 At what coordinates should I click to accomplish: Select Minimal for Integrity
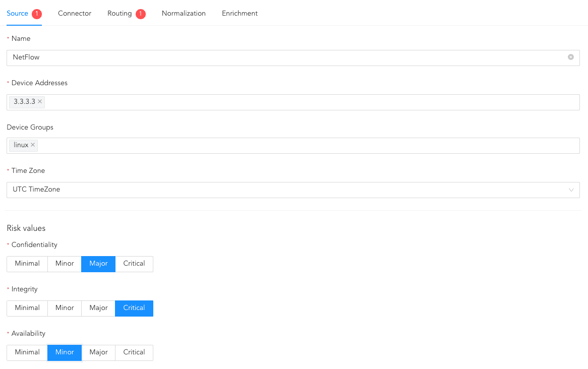(x=27, y=308)
